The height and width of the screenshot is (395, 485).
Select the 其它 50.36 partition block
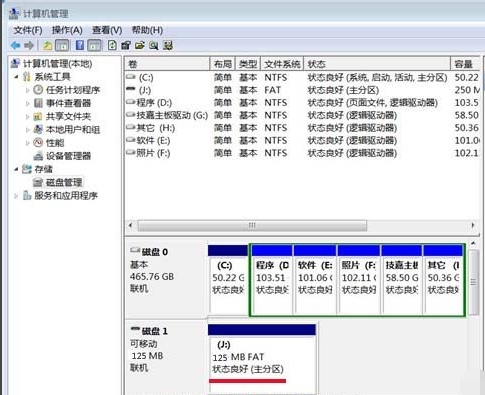(443, 280)
